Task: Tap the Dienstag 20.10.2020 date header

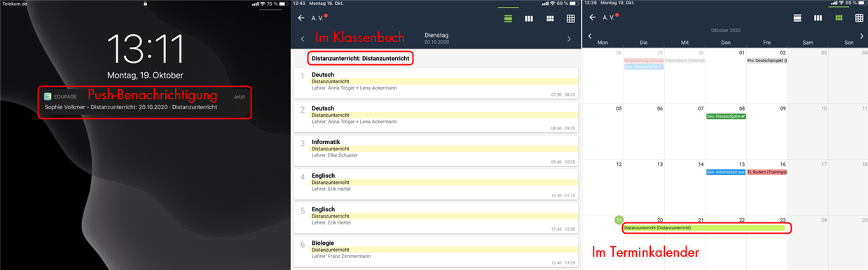Action: point(436,38)
